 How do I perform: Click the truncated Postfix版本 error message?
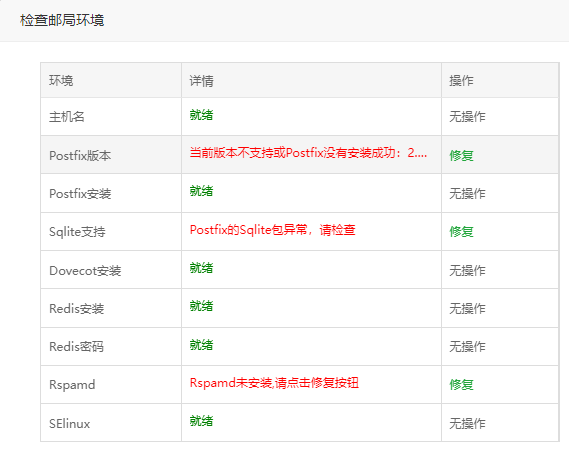308,153
